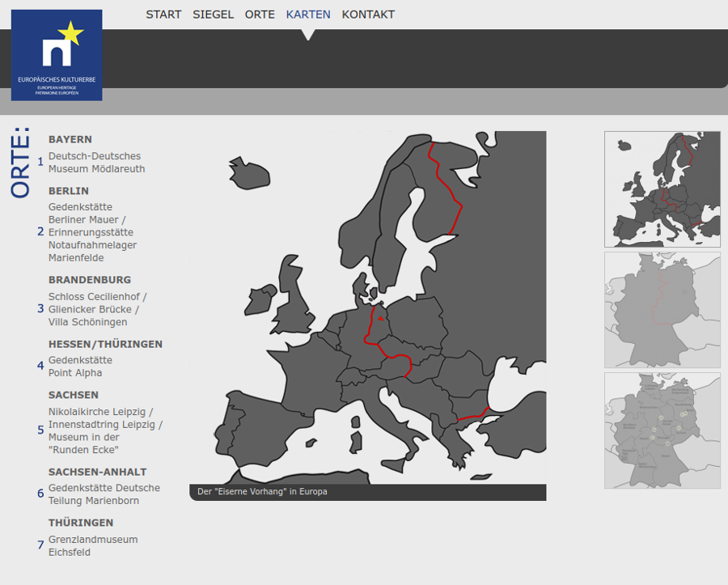Select marker 1 for Bayern
Viewport: 728px width, 585px height.
point(40,162)
